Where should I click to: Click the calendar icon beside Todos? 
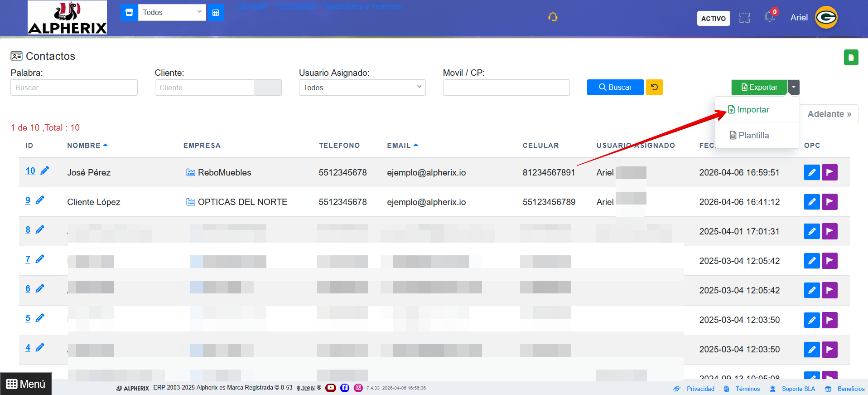216,13
